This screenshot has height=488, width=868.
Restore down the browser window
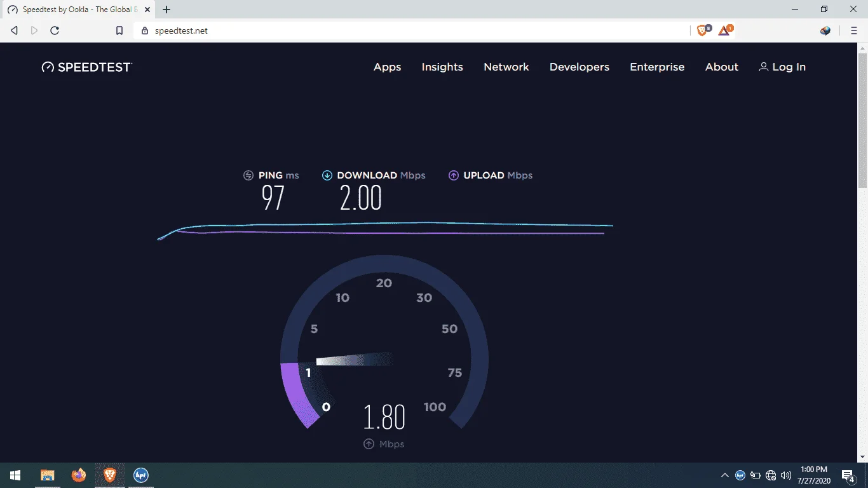pos(824,10)
